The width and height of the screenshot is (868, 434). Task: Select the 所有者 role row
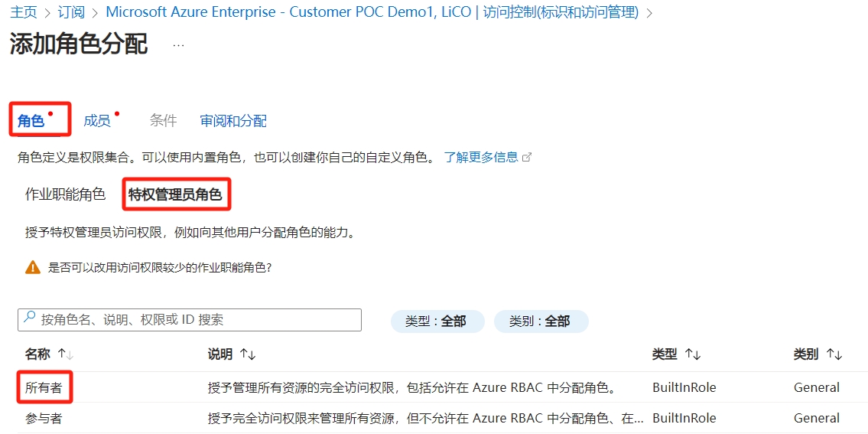point(43,387)
